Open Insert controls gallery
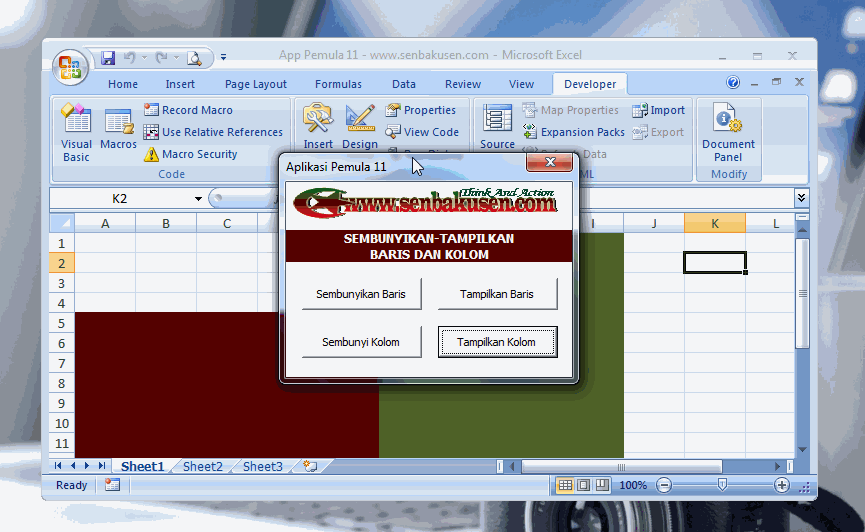Screen dimensions: 865x532 (318, 127)
